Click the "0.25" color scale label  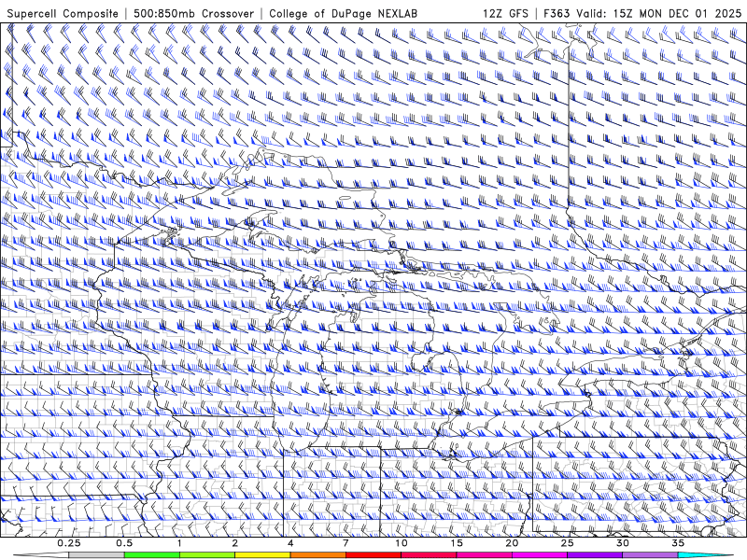(68, 543)
